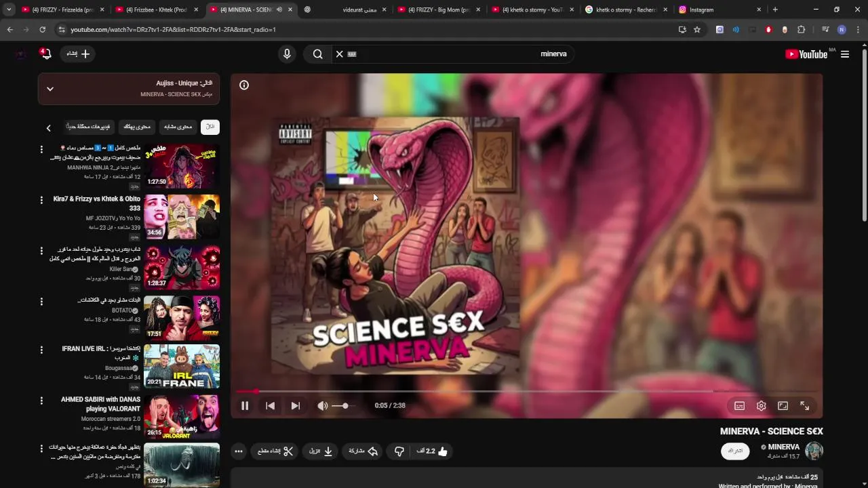Pause the playing video
The image size is (868, 488).
(x=245, y=406)
